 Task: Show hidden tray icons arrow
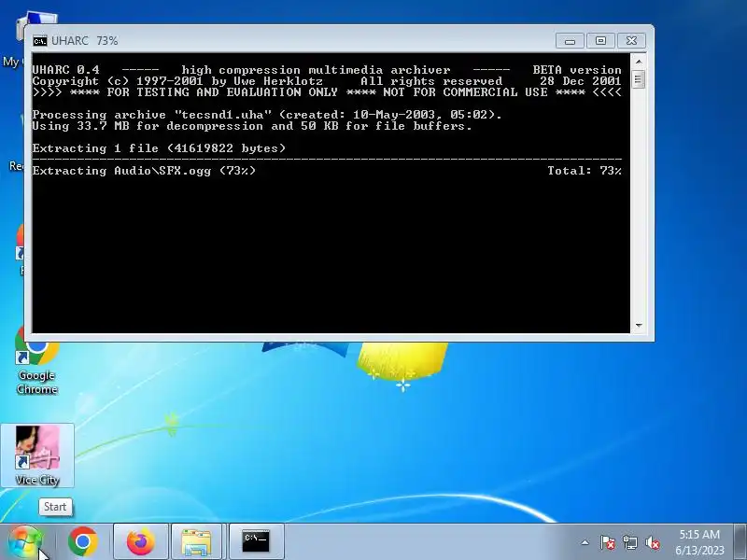pos(585,542)
